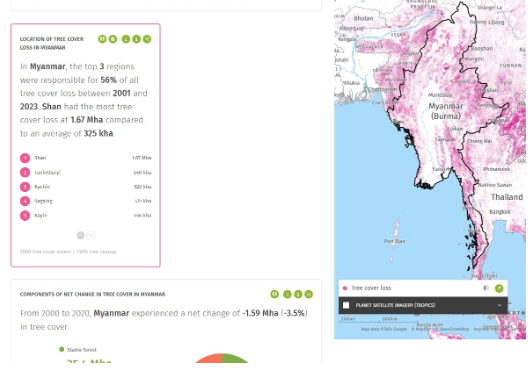Image resolution: width=528 pixels, height=371 pixels.
Task: Select Kachin row in region ranking
Action: click(x=86, y=187)
